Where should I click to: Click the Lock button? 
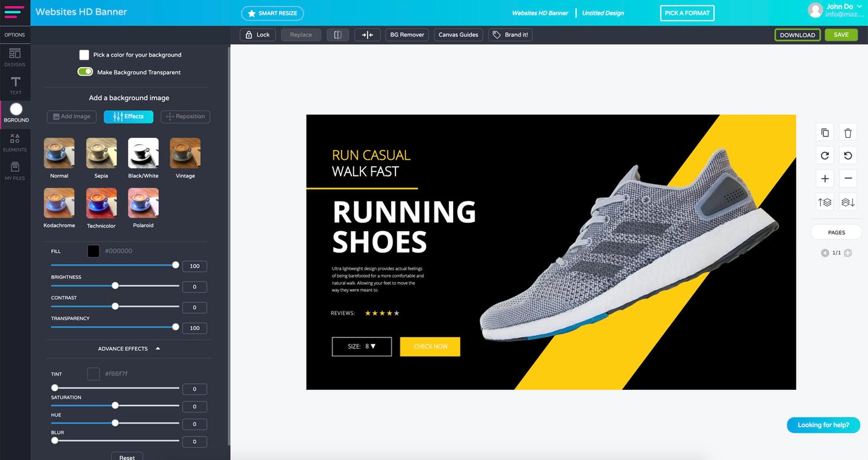pyautogui.click(x=258, y=34)
